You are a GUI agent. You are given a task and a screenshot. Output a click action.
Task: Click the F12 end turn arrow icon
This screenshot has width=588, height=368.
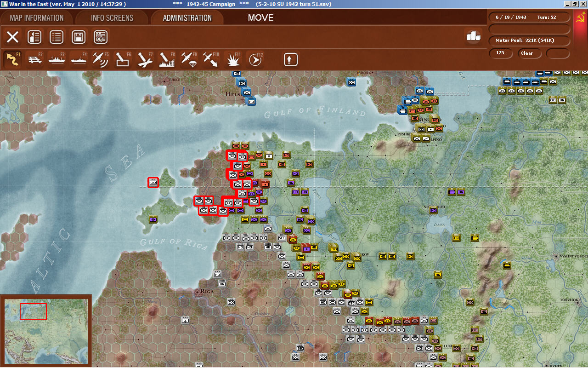255,59
